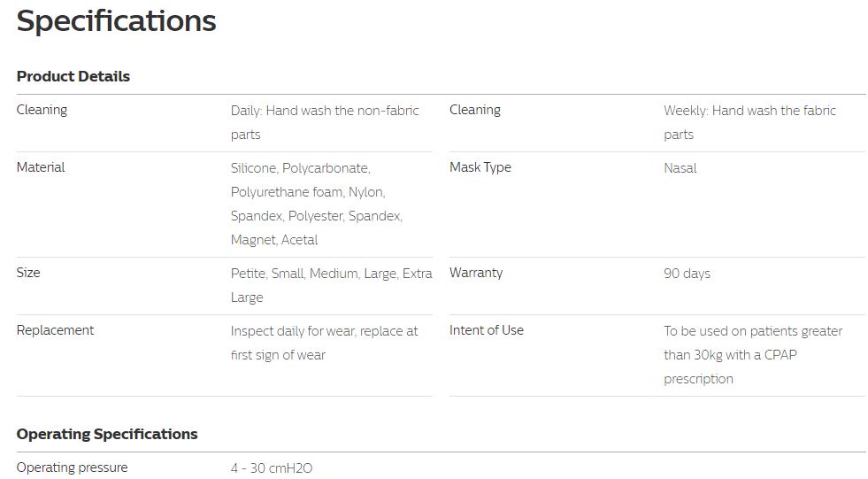The width and height of the screenshot is (868, 479).
Task: Click the Silicone, Polycarbonate material text
Action: click(x=300, y=168)
